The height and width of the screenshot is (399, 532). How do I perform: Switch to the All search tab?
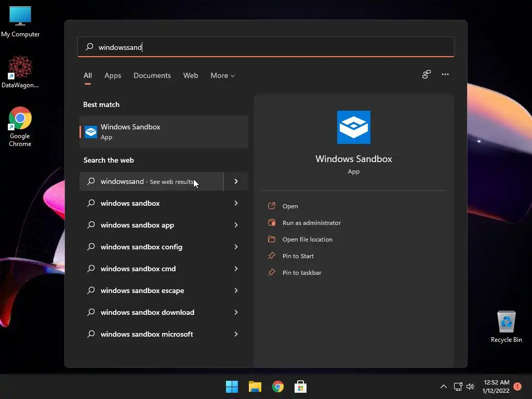point(87,75)
